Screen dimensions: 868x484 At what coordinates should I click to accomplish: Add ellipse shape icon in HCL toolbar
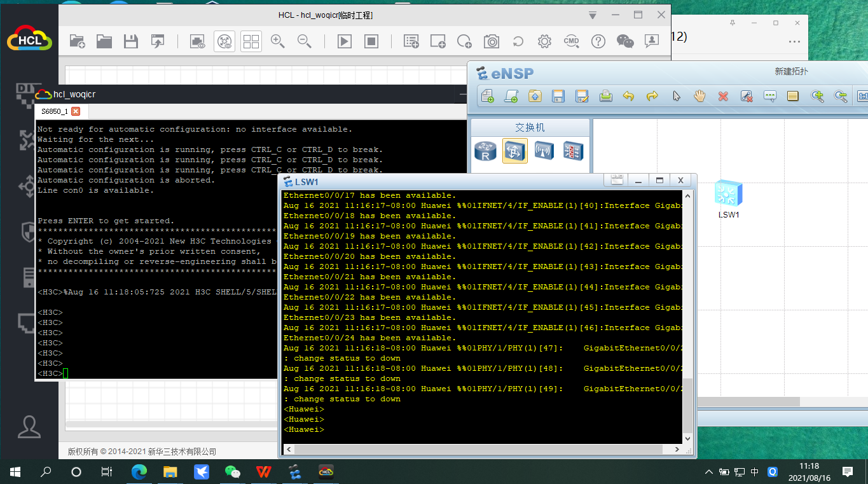click(x=465, y=41)
